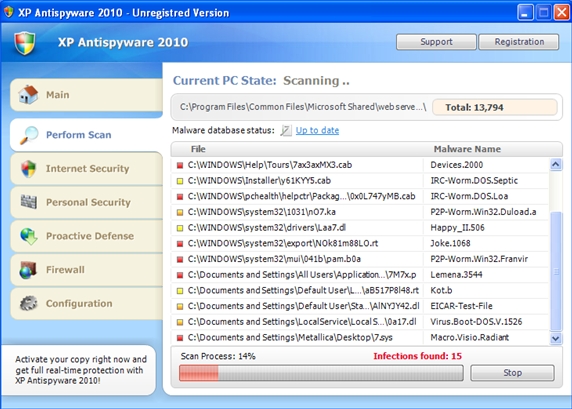Screen dimensions: 572x409
Task: Click the results list scrollbar thumb
Action: tap(556, 271)
